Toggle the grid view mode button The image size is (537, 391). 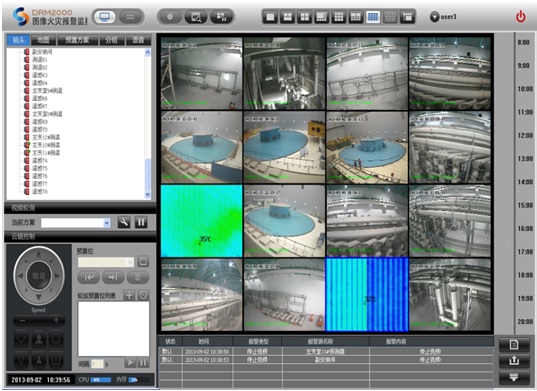coord(130,17)
